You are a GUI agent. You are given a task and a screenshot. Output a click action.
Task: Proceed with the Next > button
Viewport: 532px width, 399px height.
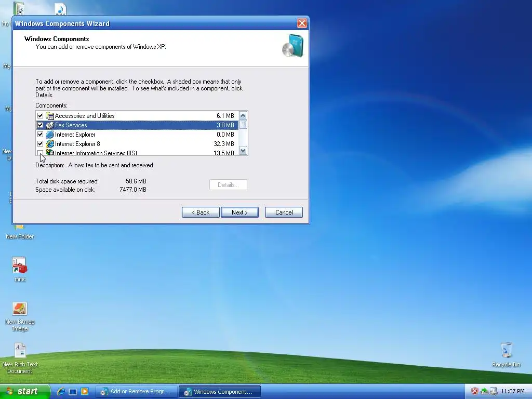[x=240, y=212]
